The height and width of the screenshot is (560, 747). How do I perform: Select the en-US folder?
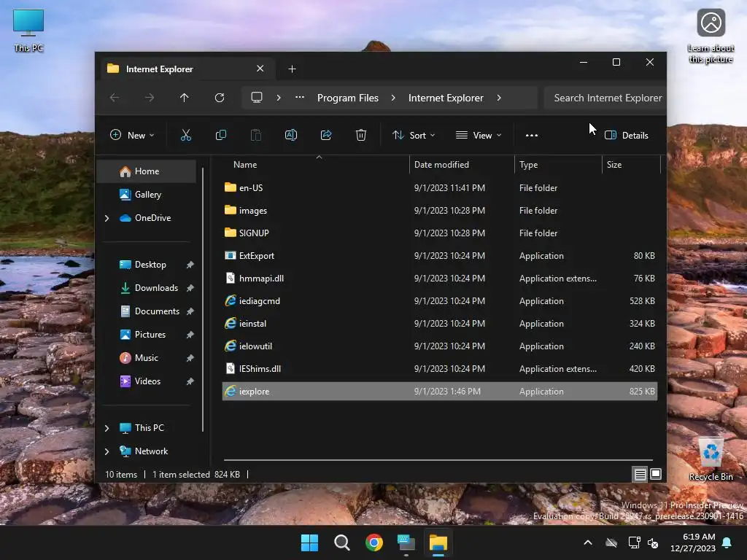(439, 187)
